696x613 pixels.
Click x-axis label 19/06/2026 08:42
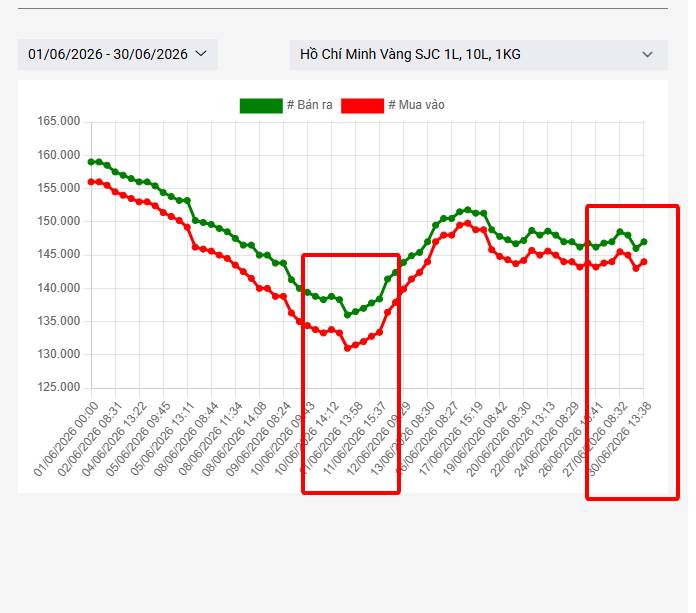(x=473, y=439)
